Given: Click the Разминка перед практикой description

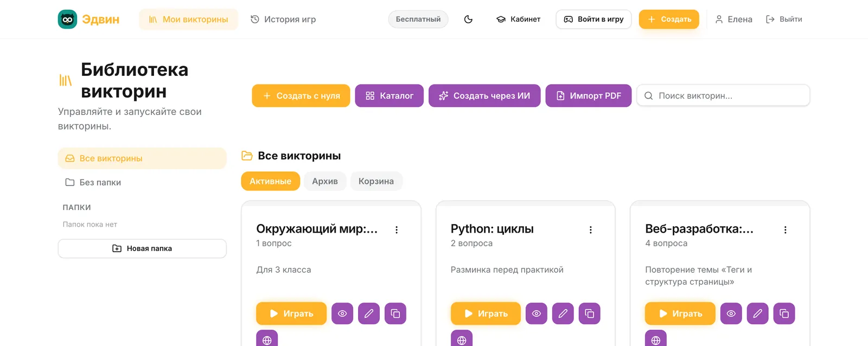Looking at the screenshot, I should pyautogui.click(x=507, y=270).
